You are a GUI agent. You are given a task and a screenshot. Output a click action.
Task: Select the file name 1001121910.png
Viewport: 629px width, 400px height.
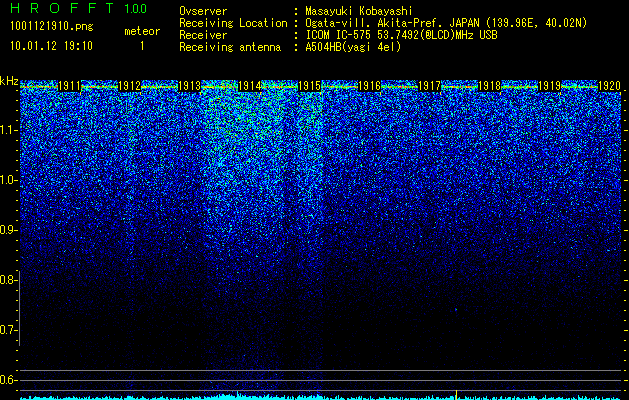pyautogui.click(x=52, y=27)
